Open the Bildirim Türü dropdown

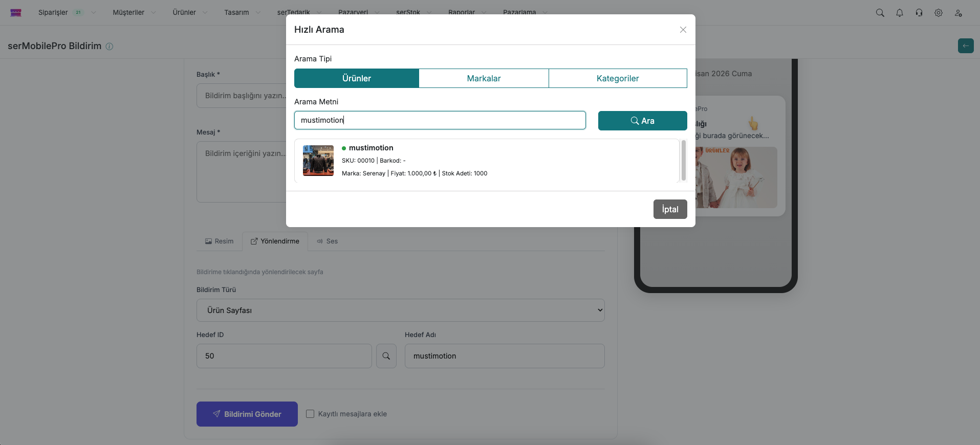pos(400,310)
